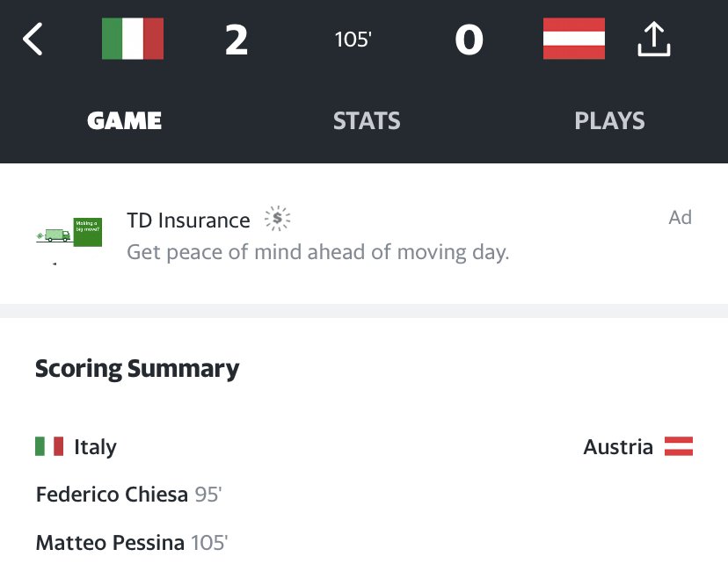This screenshot has height=571, width=728.
Task: Tap the share icon in header
Action: tap(652, 40)
